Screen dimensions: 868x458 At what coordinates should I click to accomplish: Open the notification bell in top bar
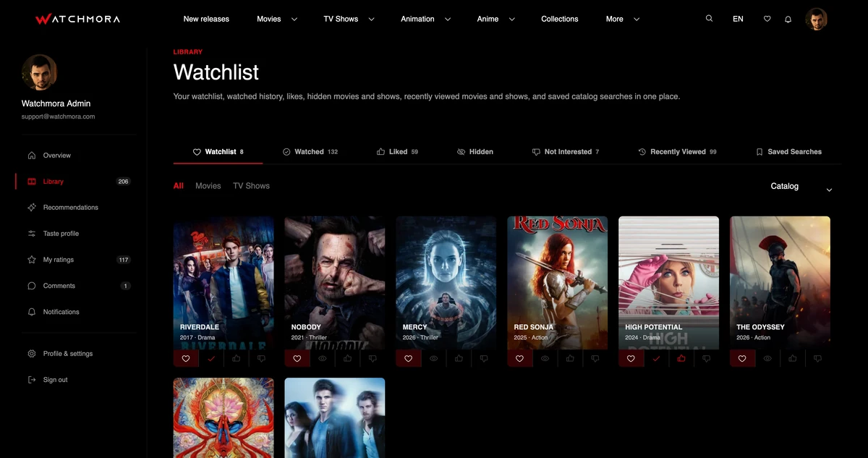point(788,19)
